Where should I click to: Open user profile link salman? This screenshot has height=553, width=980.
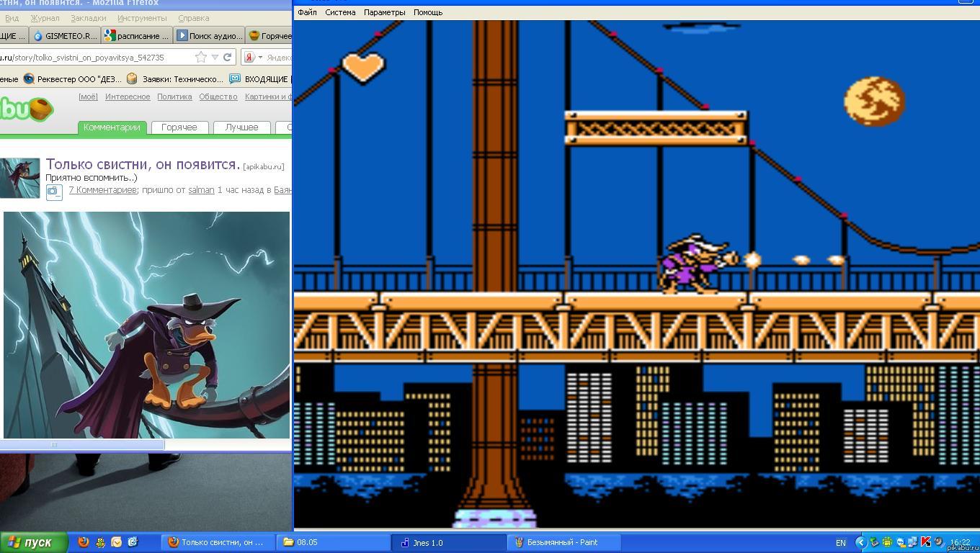201,190
